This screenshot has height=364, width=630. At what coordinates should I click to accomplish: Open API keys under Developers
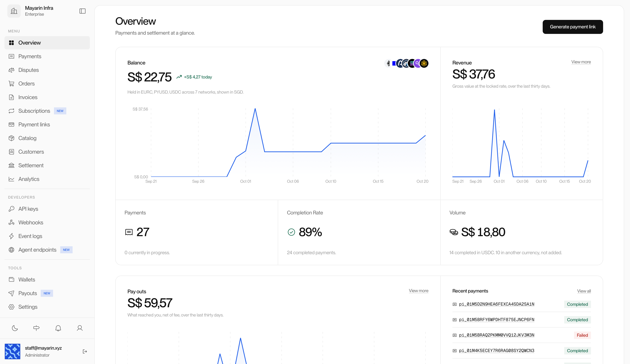click(x=47, y=209)
